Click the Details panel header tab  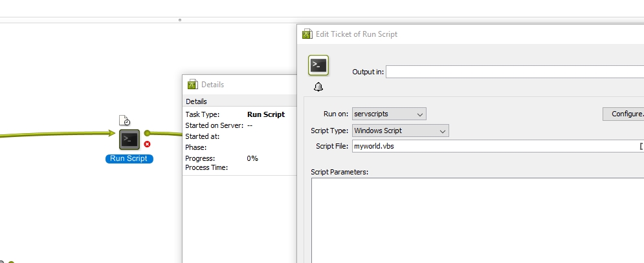[x=197, y=101]
